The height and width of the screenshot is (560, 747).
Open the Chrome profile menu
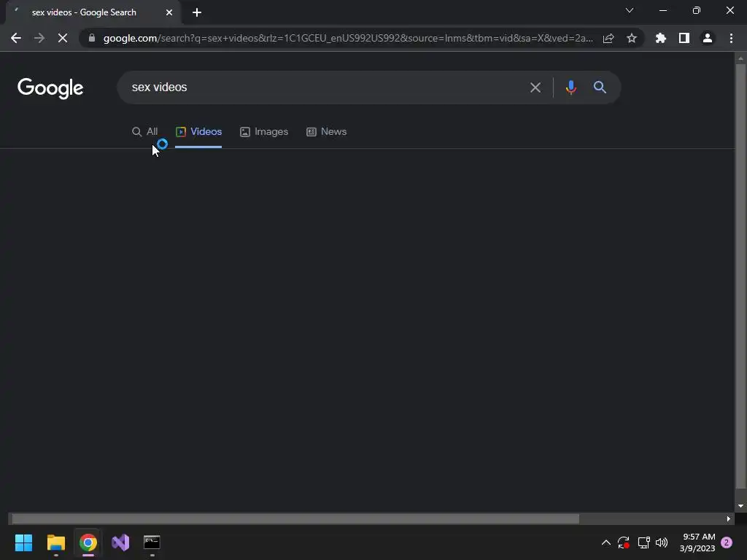(708, 38)
